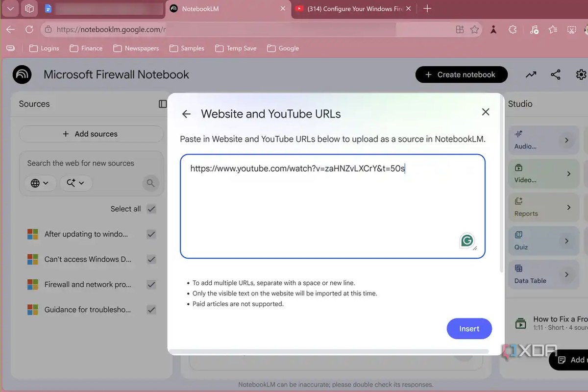
Task: Open the web source globe dropdown
Action: [40, 183]
